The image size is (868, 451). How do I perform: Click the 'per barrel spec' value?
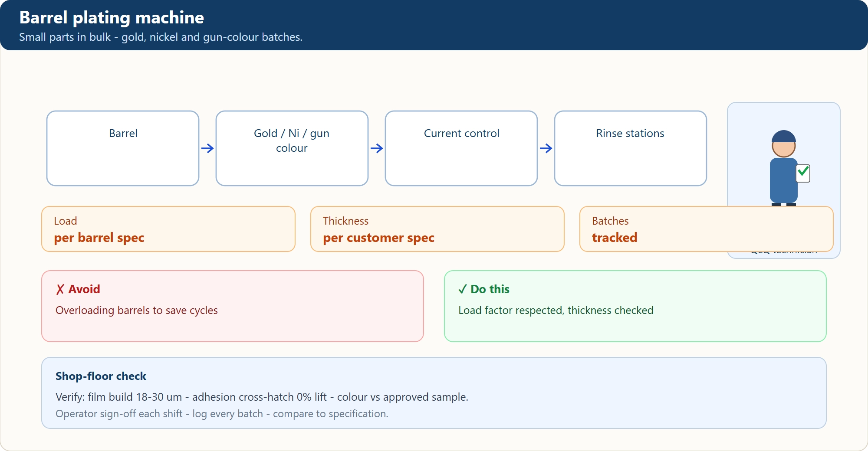99,238
